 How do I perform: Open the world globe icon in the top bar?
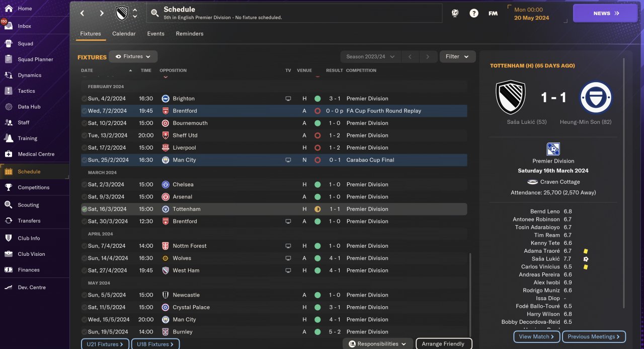pyautogui.click(x=455, y=14)
